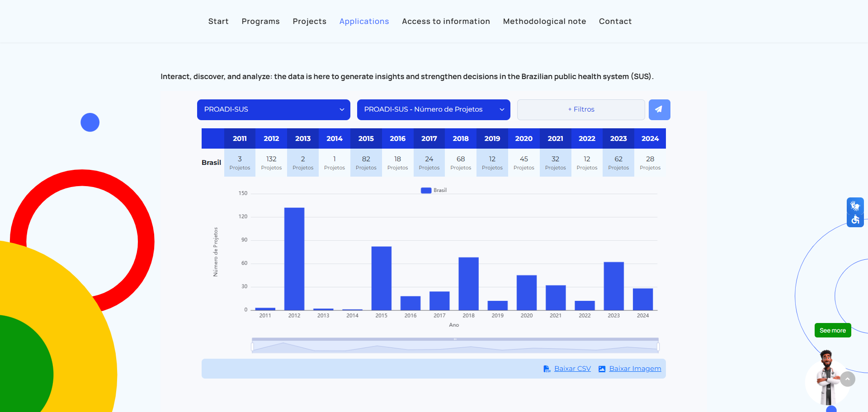
Task: Click the 2019 column header
Action: click(492, 139)
